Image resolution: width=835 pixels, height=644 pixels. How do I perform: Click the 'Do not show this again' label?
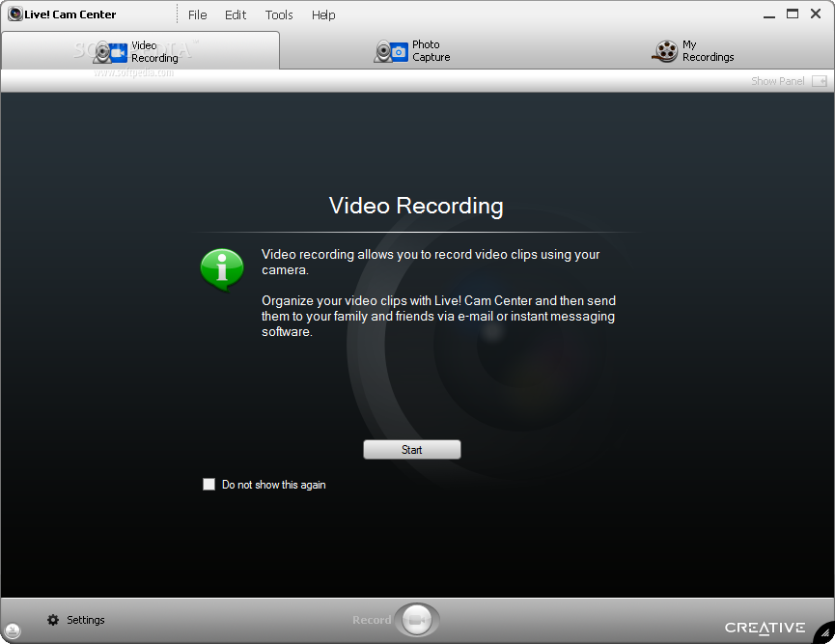[x=274, y=485]
